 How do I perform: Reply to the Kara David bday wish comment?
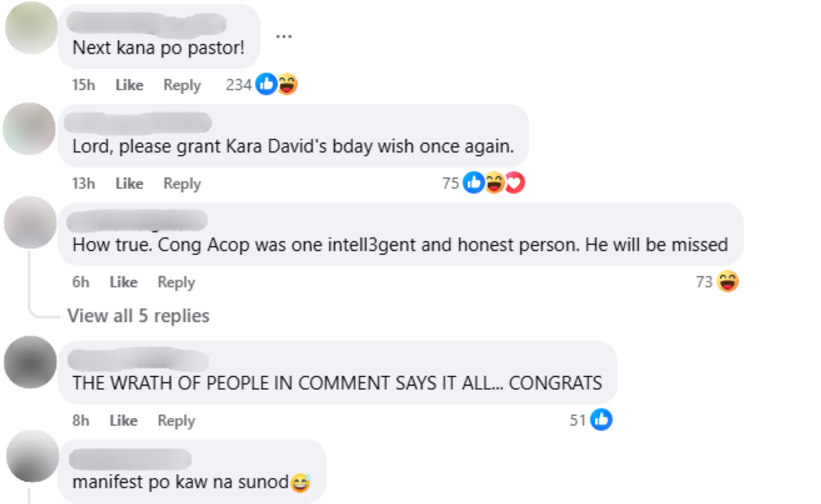pyautogui.click(x=182, y=183)
